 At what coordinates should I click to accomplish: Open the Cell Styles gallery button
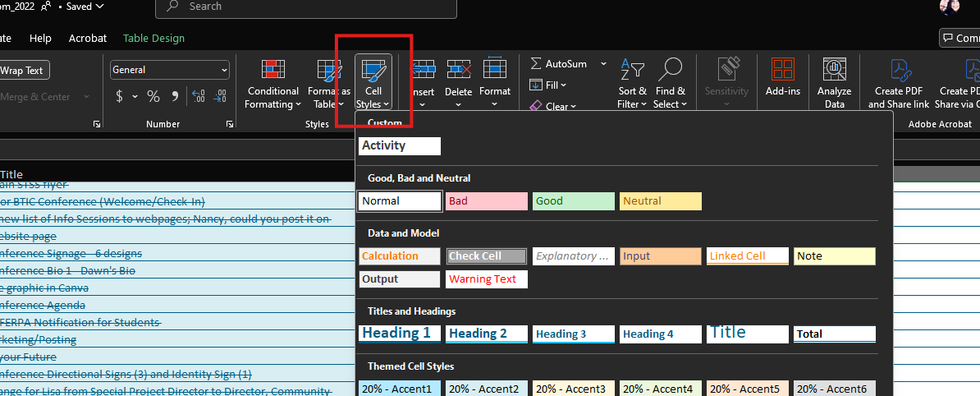[373, 83]
